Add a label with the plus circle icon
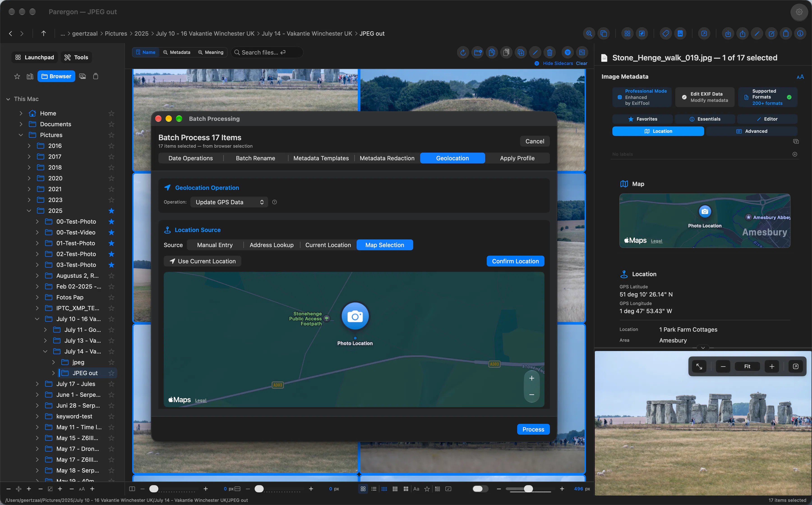Viewport: 812px width, 505px height. [795, 154]
